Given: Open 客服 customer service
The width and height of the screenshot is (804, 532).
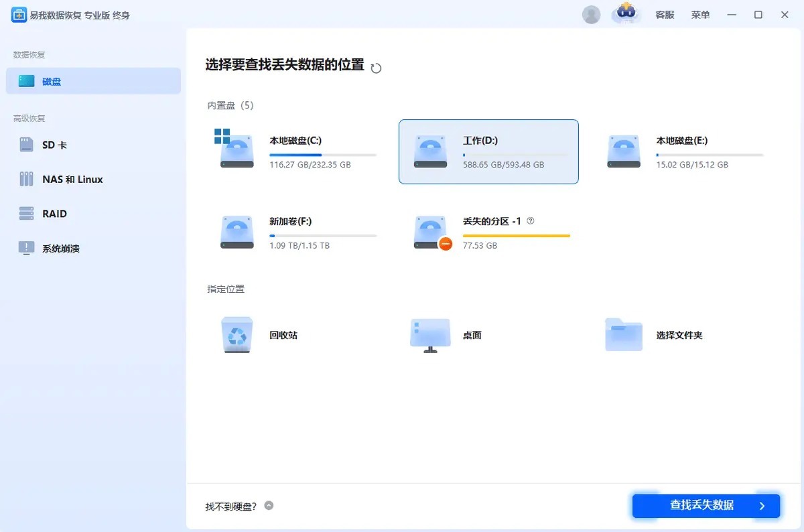Looking at the screenshot, I should click(664, 14).
